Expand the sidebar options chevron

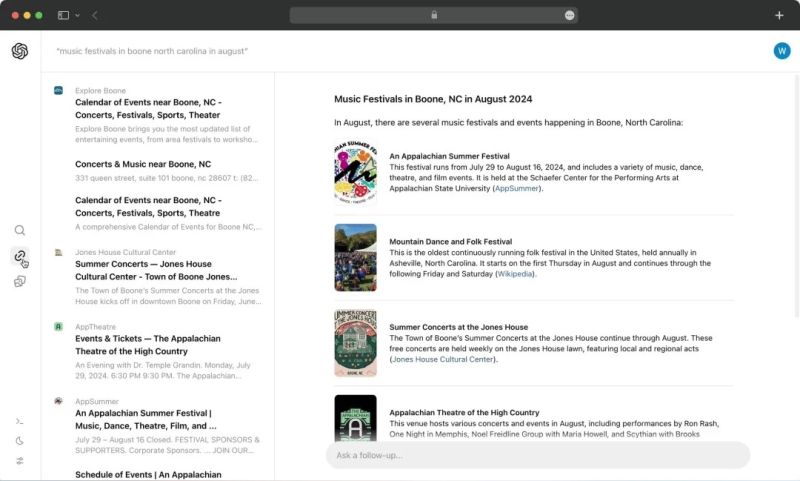[x=78, y=15]
